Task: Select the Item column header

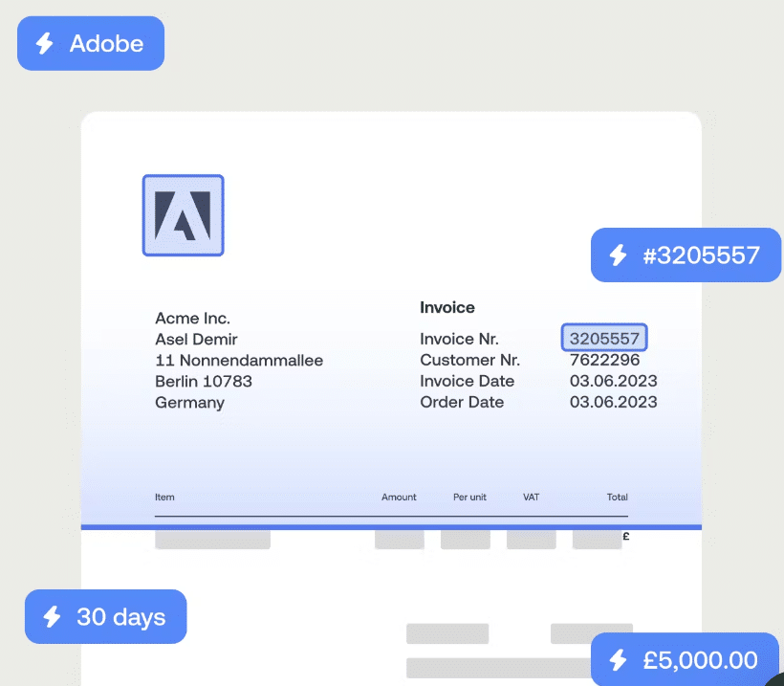Action: pos(164,498)
